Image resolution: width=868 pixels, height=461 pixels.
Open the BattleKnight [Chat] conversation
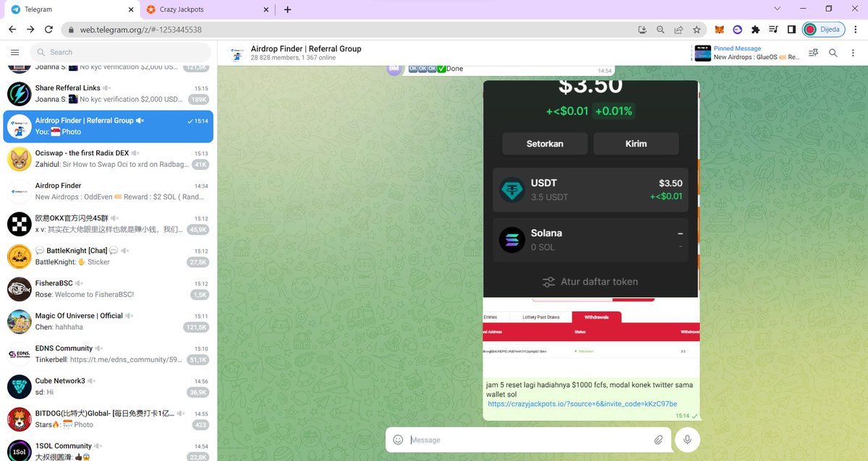tap(109, 257)
